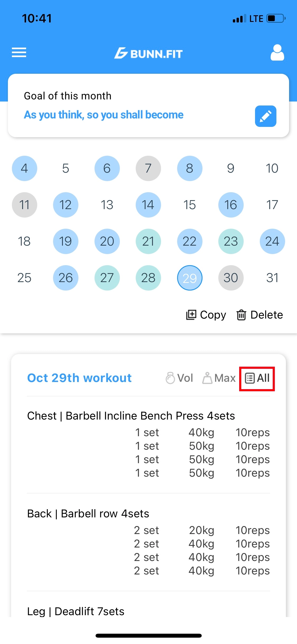Select day 30 on the calendar
297x644 pixels.
231,278
